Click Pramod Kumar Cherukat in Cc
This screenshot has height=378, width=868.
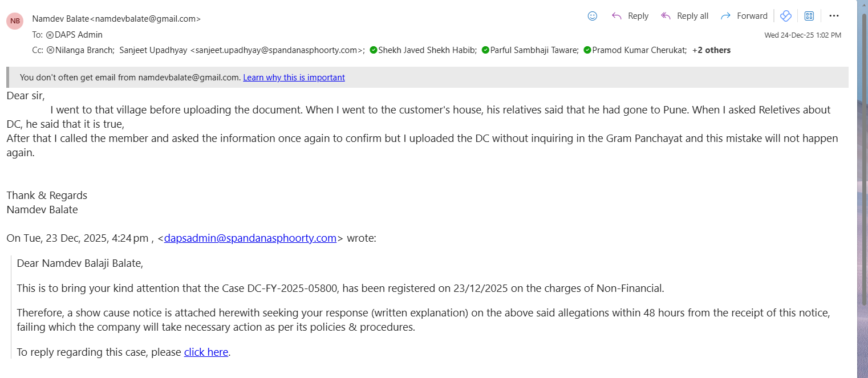pyautogui.click(x=639, y=50)
